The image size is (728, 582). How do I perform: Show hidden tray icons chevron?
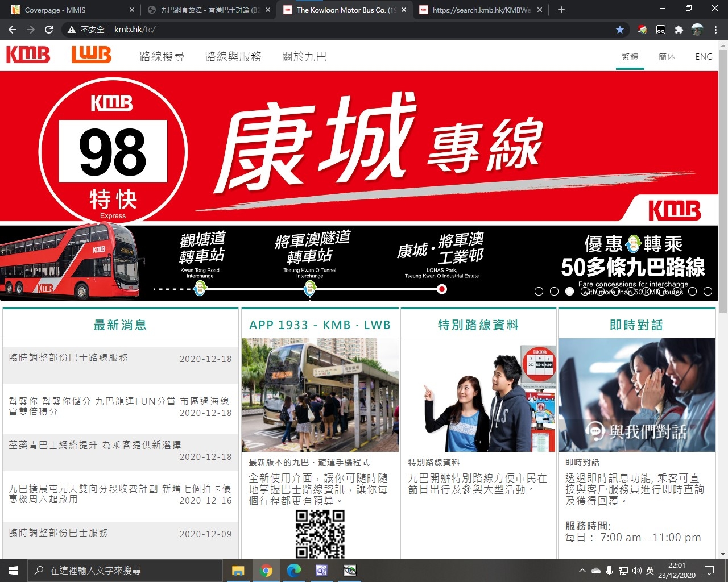pyautogui.click(x=582, y=571)
